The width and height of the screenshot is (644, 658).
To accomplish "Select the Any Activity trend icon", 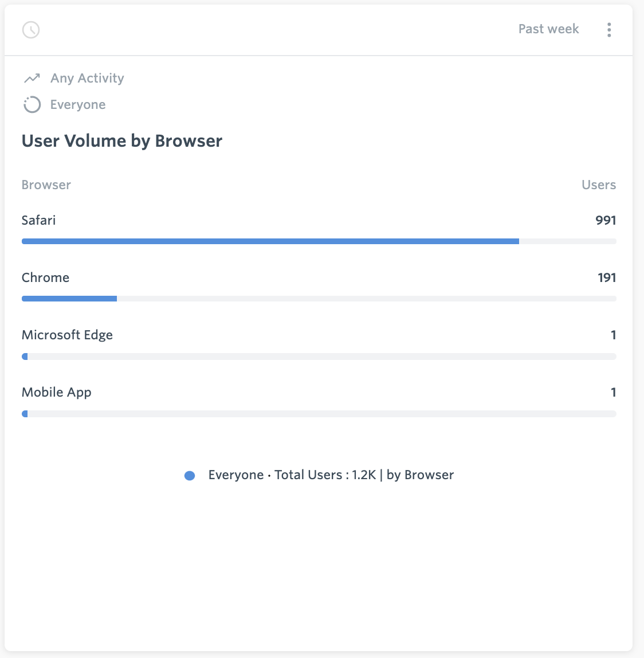I will [31, 78].
